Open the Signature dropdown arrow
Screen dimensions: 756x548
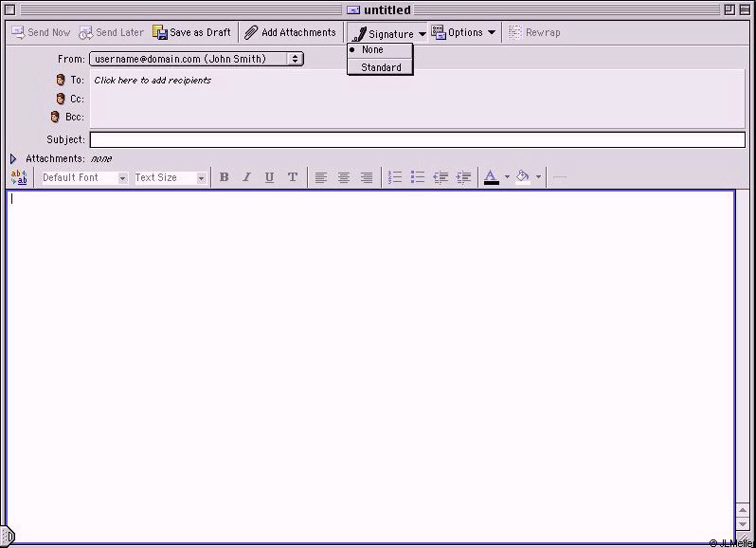coord(422,34)
